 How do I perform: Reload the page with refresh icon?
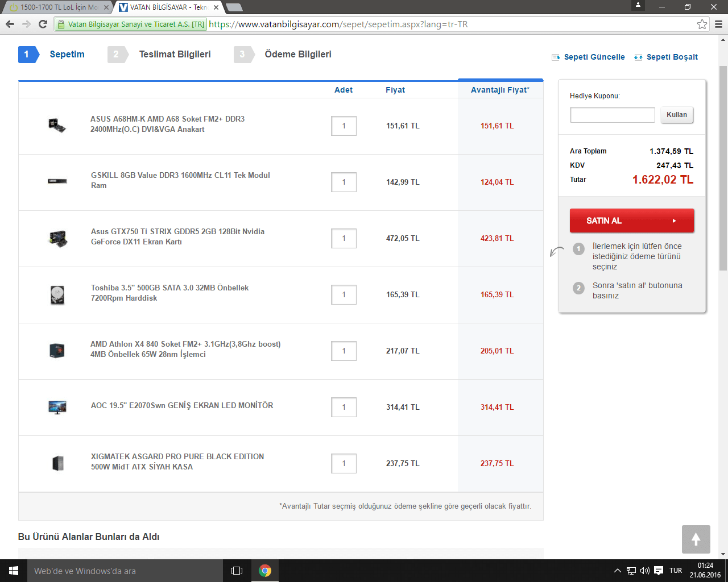[43, 24]
